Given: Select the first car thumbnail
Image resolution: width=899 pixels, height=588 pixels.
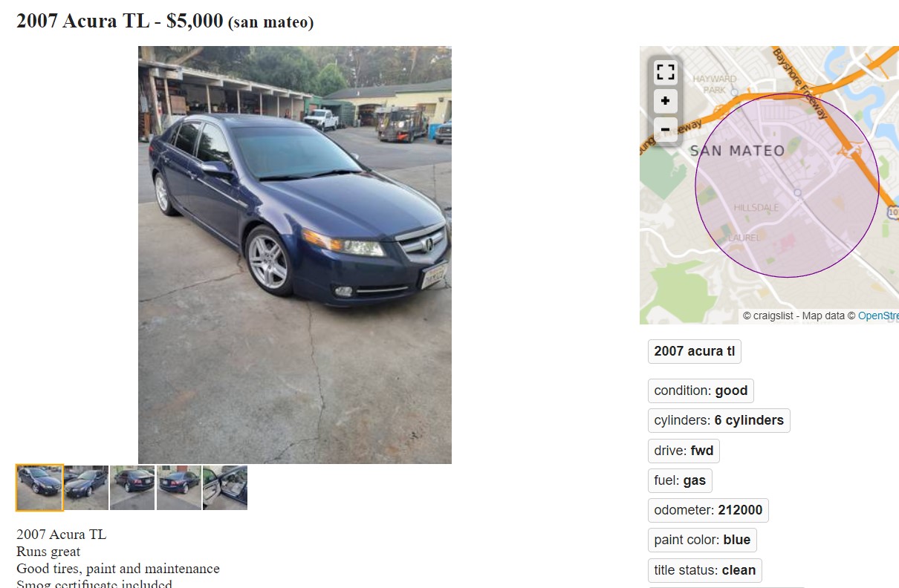Looking at the screenshot, I should coord(39,488).
